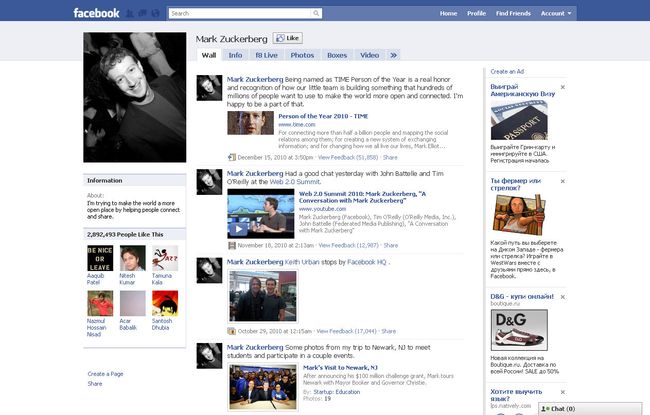The image size is (650, 415).
Task: Open D&G sneaker ad image
Action: [519, 330]
